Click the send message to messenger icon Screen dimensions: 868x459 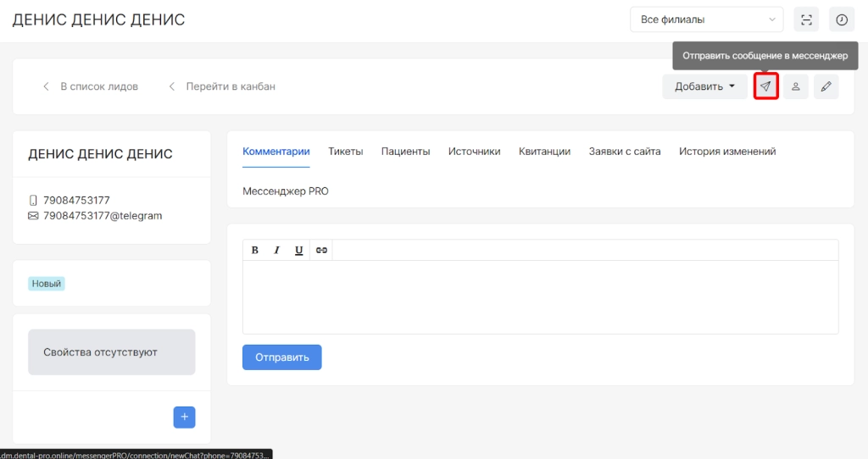tap(765, 86)
